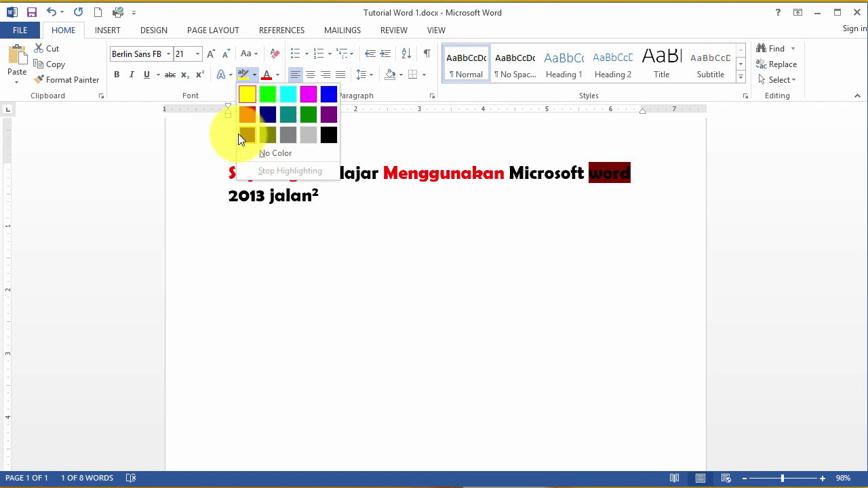Sort the selected text A to Z
The width and height of the screenshot is (868, 488).
(406, 54)
